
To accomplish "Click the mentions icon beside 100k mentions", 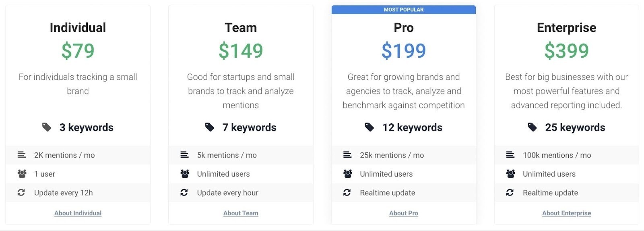I will click(510, 155).
